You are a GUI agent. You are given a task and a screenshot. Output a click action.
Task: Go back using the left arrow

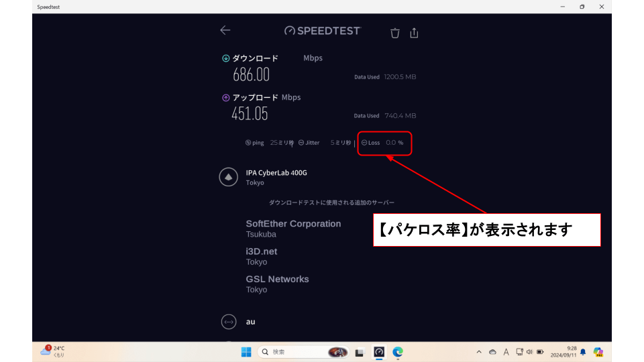[225, 30]
